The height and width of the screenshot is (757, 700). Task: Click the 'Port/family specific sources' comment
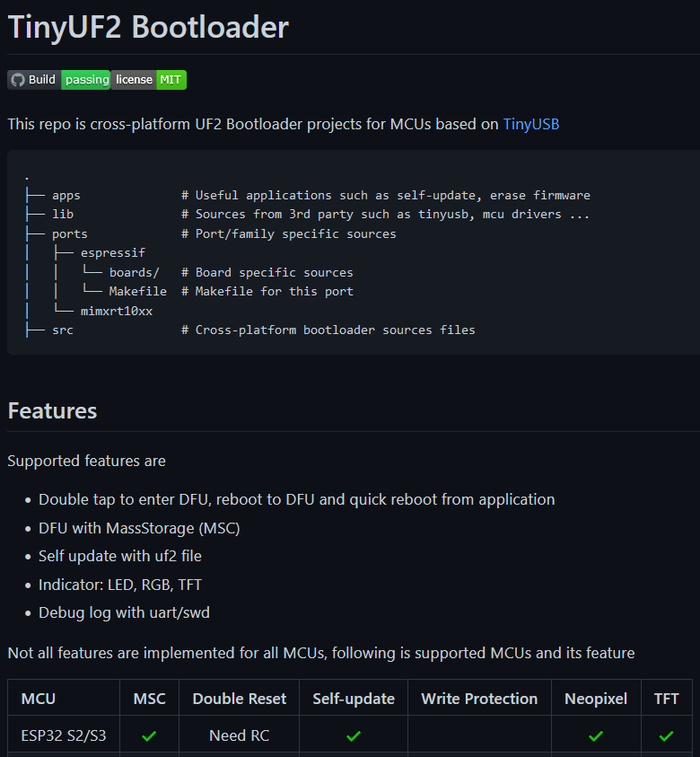pyautogui.click(x=288, y=234)
